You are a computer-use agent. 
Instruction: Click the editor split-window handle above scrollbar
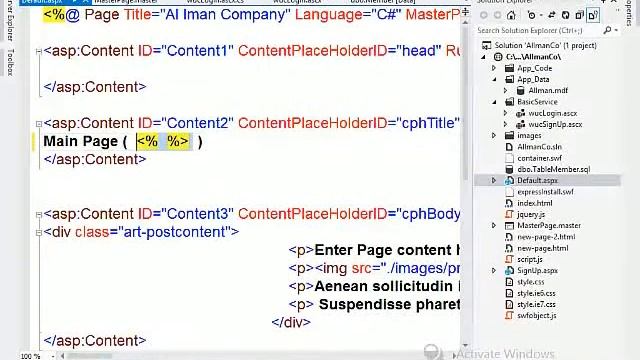[465, 12]
